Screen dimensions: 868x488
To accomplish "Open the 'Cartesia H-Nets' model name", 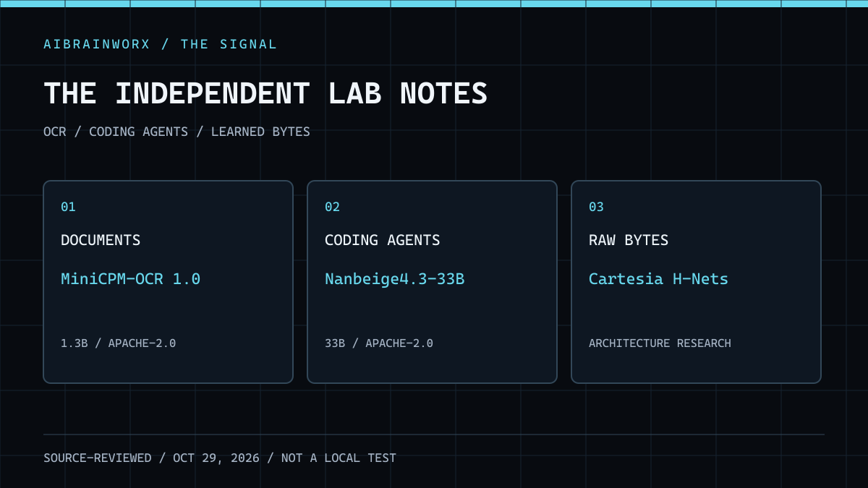I will tap(658, 279).
